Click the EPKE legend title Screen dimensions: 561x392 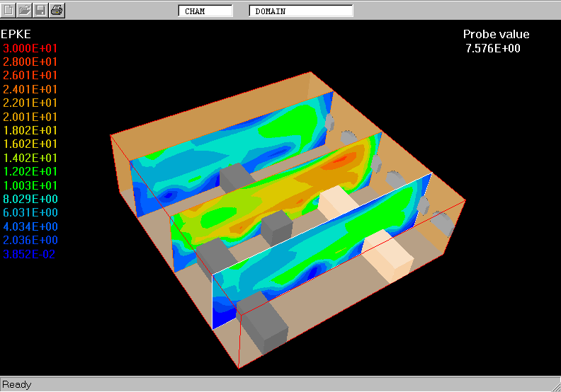click(16, 34)
